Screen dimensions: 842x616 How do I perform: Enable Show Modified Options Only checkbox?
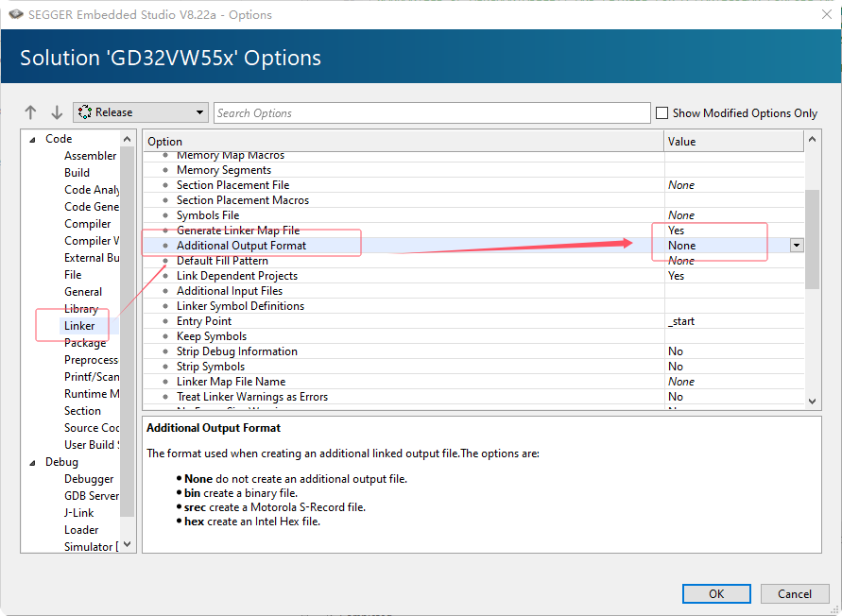click(x=662, y=113)
